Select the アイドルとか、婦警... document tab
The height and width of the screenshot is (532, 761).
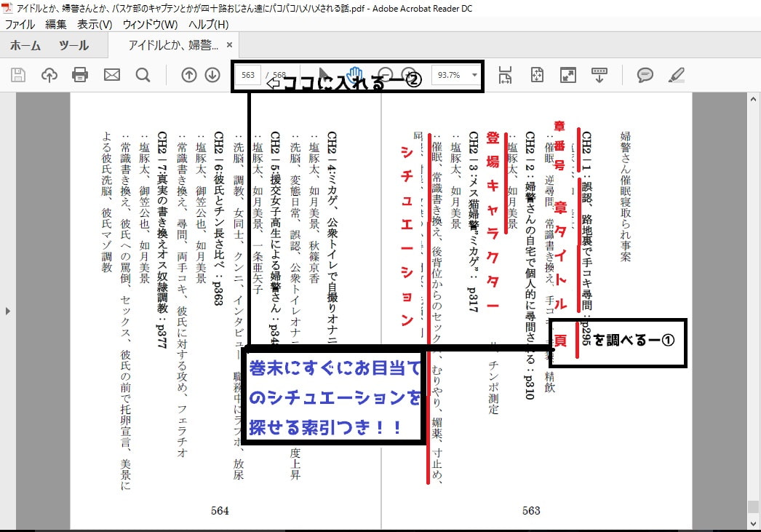pos(173,46)
